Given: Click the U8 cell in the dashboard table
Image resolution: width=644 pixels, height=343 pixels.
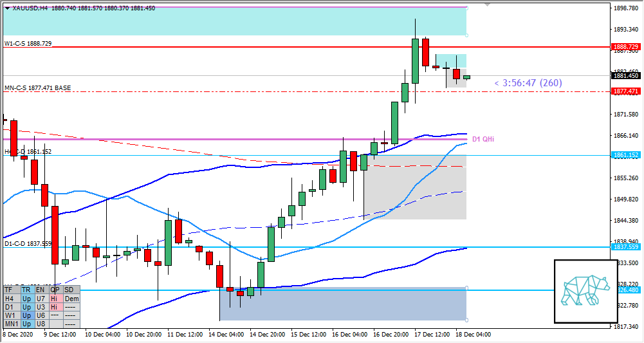Looking at the screenshot, I should [x=41, y=324].
